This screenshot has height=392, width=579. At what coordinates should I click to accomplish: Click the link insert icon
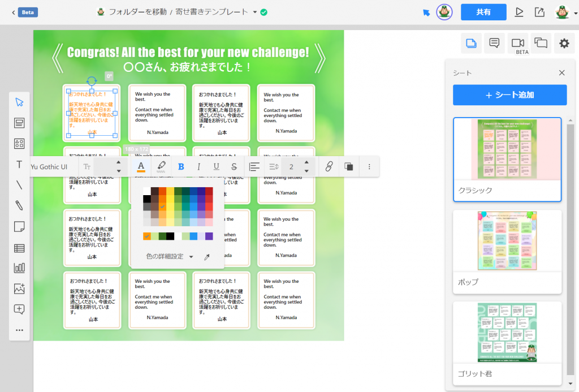[329, 166]
